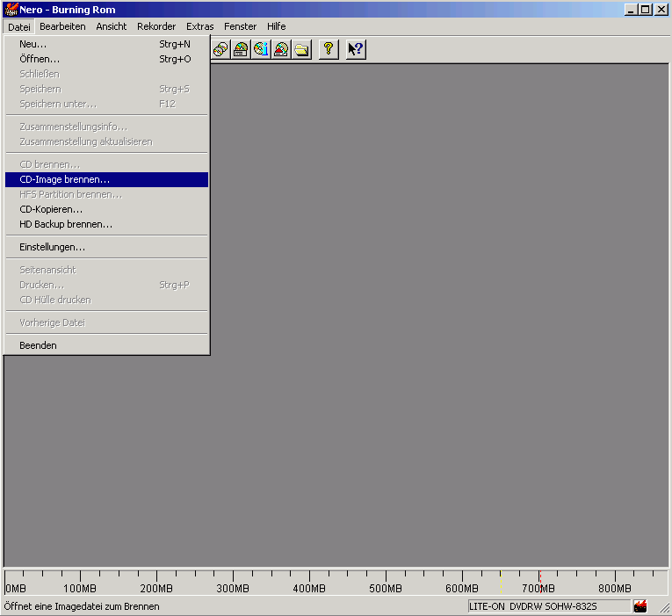The height and width of the screenshot is (616, 672).
Task: Select 'Neu...' from the Datei menu
Action: pyautogui.click(x=33, y=44)
